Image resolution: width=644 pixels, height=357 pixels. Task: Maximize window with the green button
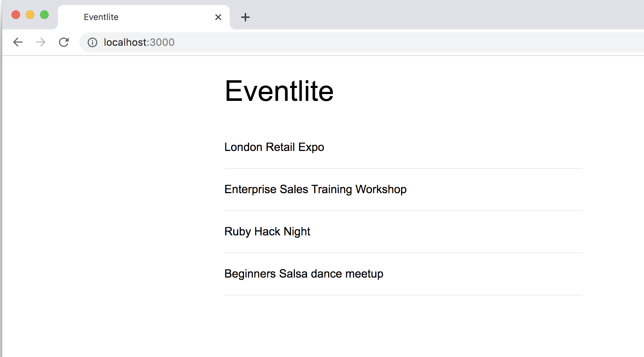[x=44, y=15]
